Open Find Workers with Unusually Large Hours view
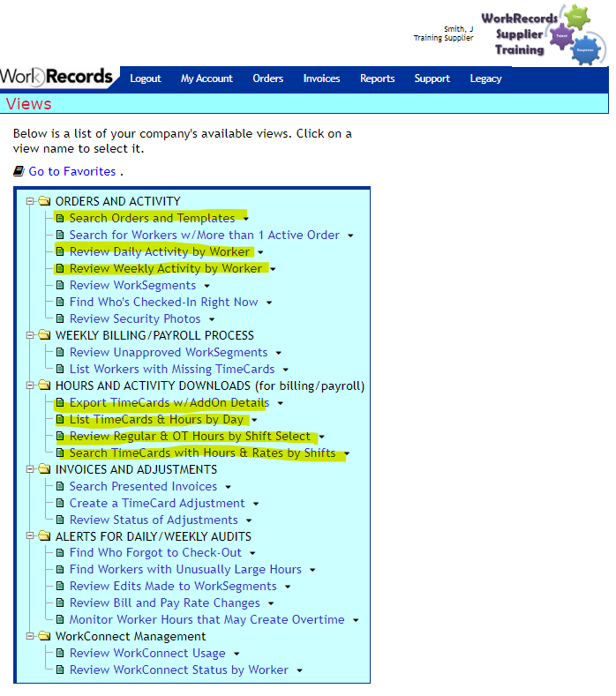This screenshot has height=696, width=616. click(185, 570)
